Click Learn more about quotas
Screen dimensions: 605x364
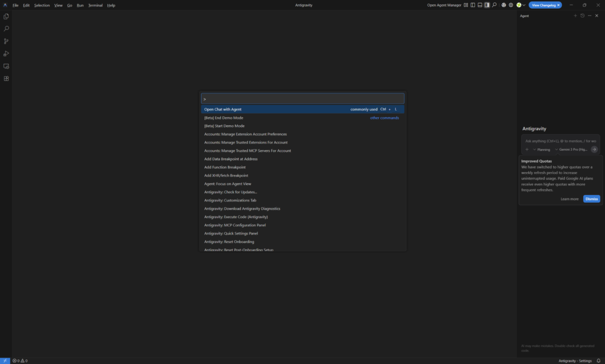pyautogui.click(x=570, y=199)
